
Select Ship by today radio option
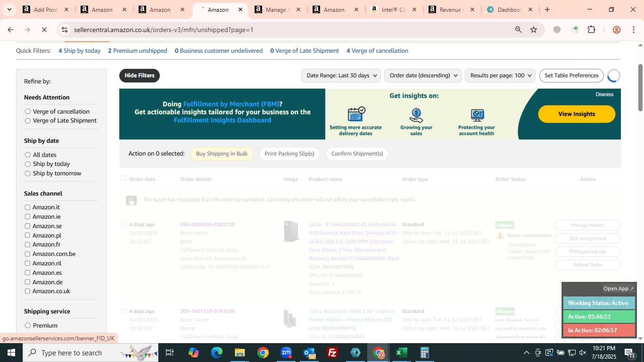click(x=28, y=164)
